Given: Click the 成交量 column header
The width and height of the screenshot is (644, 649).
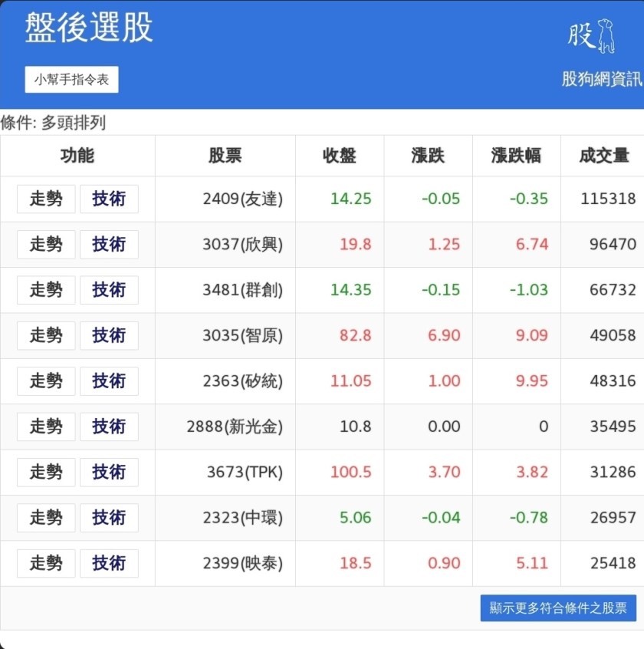Looking at the screenshot, I should (603, 156).
